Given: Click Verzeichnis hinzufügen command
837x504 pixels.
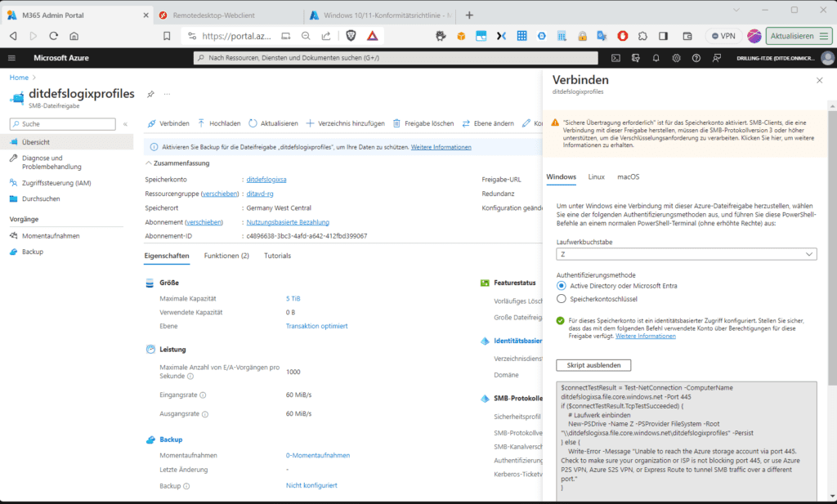Looking at the screenshot, I should point(346,123).
